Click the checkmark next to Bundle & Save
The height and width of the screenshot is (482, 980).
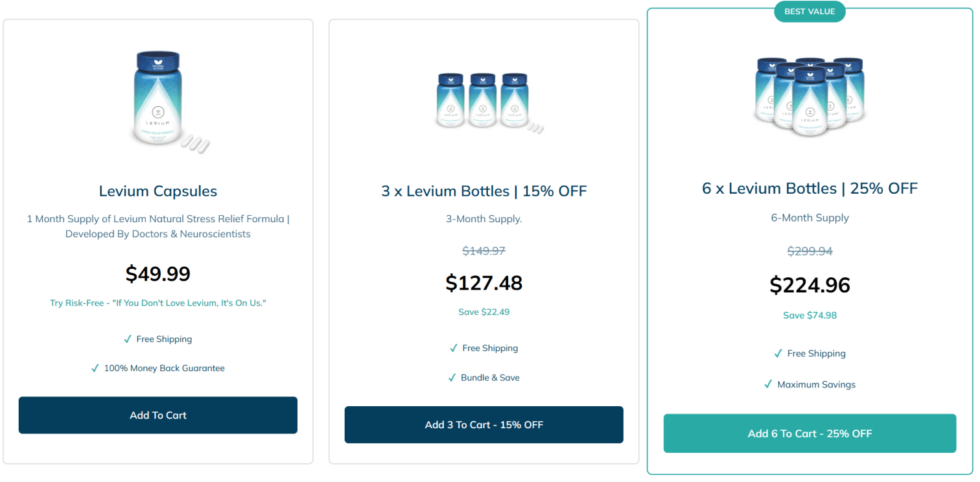(x=452, y=378)
